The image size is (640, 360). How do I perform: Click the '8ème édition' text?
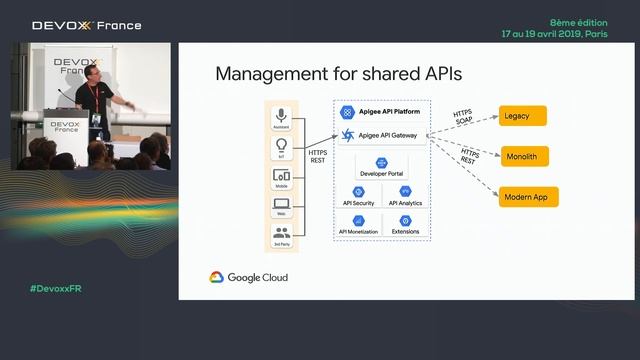tap(578, 23)
